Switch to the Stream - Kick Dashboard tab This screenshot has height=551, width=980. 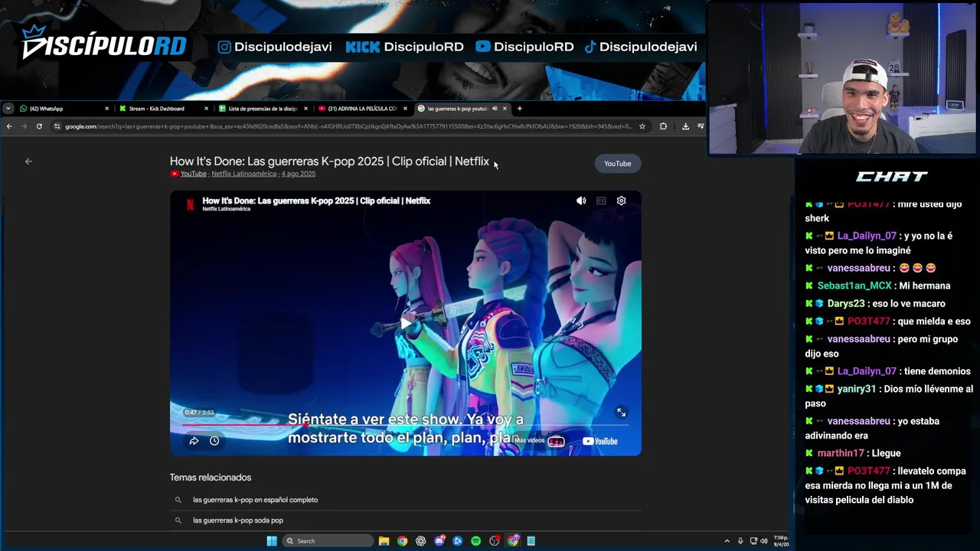pyautogui.click(x=162, y=109)
